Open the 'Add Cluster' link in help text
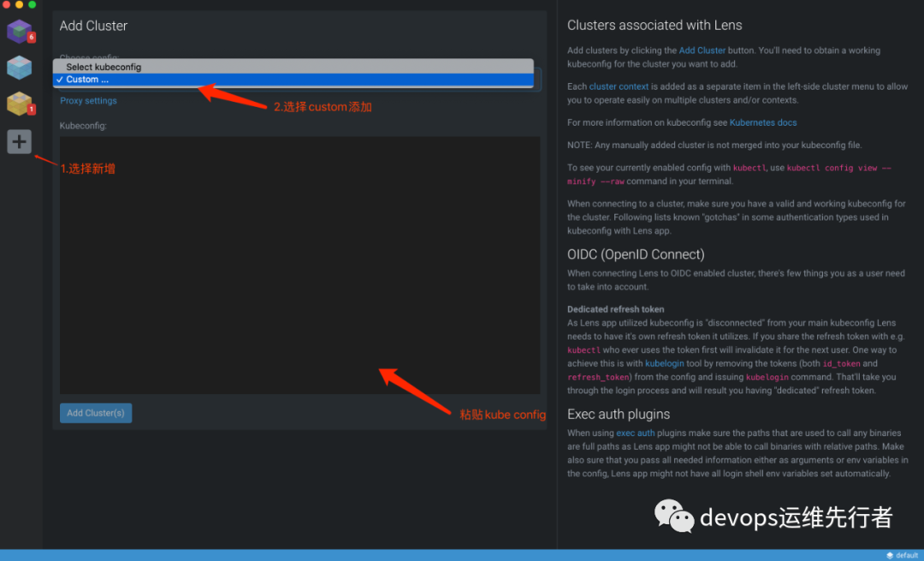924x561 pixels. click(x=702, y=50)
